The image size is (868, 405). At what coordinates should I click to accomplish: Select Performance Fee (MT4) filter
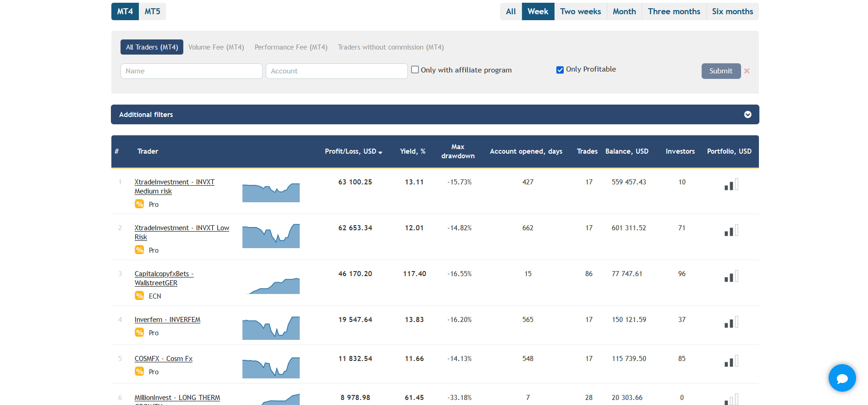291,47
